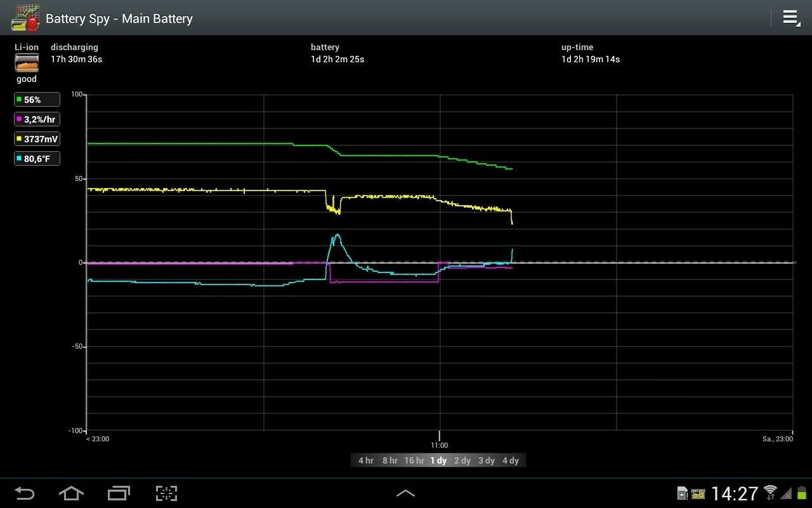Viewport: 812px width, 508px height.
Task: Open the Battery Spy app icon
Action: point(25,18)
